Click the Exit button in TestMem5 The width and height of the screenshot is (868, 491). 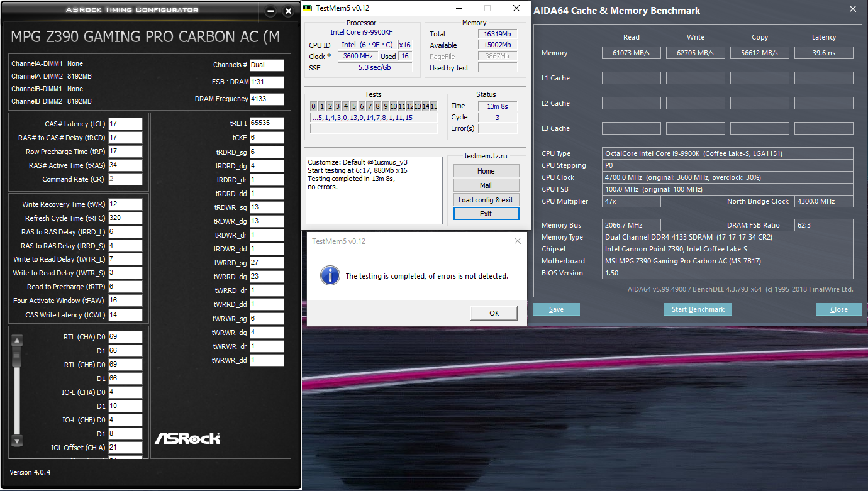pyautogui.click(x=486, y=214)
